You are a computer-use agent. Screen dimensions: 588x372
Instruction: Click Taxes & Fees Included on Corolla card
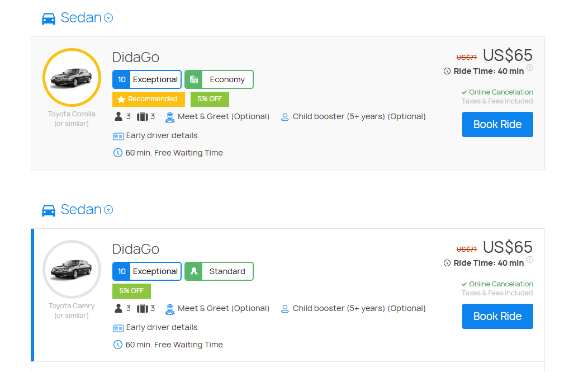click(497, 101)
